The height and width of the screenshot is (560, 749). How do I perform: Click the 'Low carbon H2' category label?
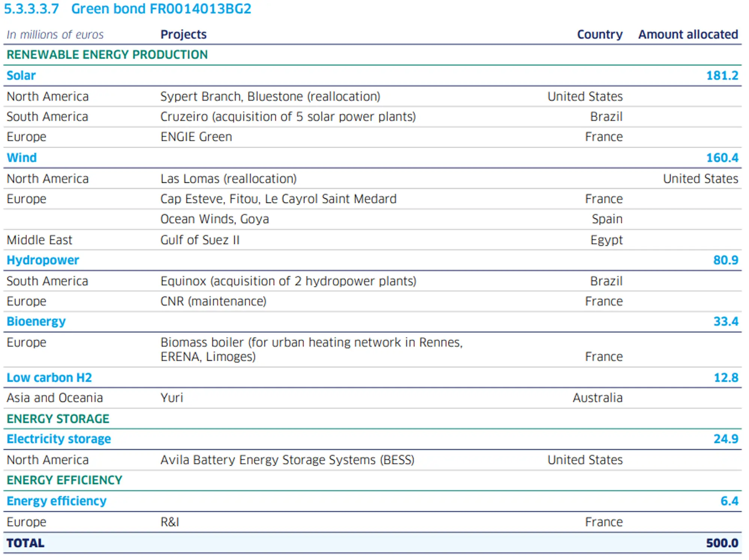(49, 378)
